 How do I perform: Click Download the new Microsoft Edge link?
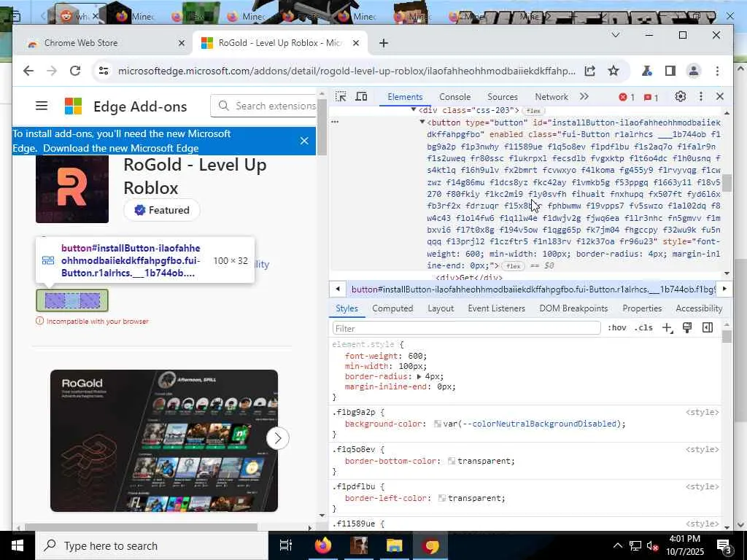click(x=120, y=148)
